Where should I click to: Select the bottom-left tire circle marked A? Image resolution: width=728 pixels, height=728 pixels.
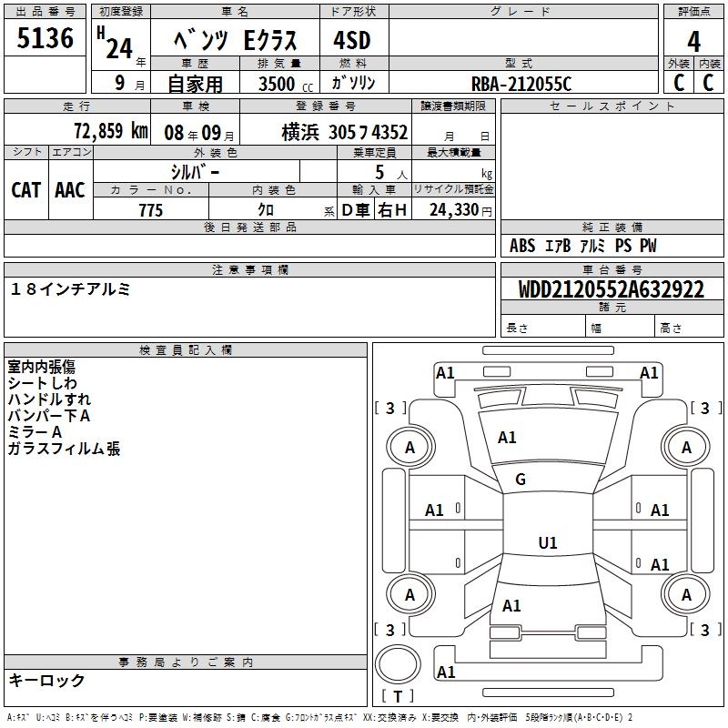pyautogui.click(x=409, y=594)
